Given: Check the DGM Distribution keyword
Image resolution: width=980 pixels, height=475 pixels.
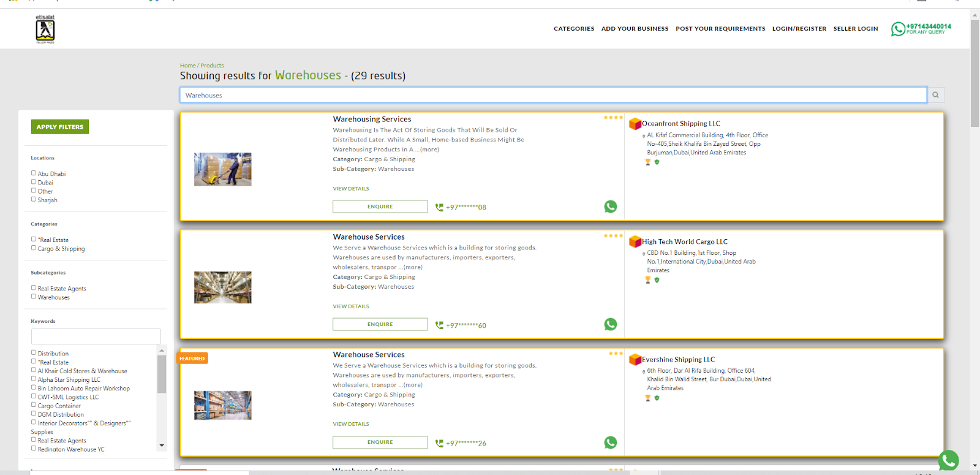Looking at the screenshot, I should tap(34, 413).
